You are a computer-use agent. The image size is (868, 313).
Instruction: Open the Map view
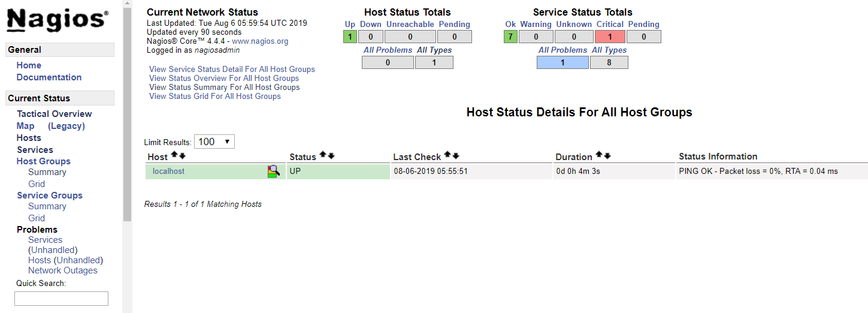26,126
